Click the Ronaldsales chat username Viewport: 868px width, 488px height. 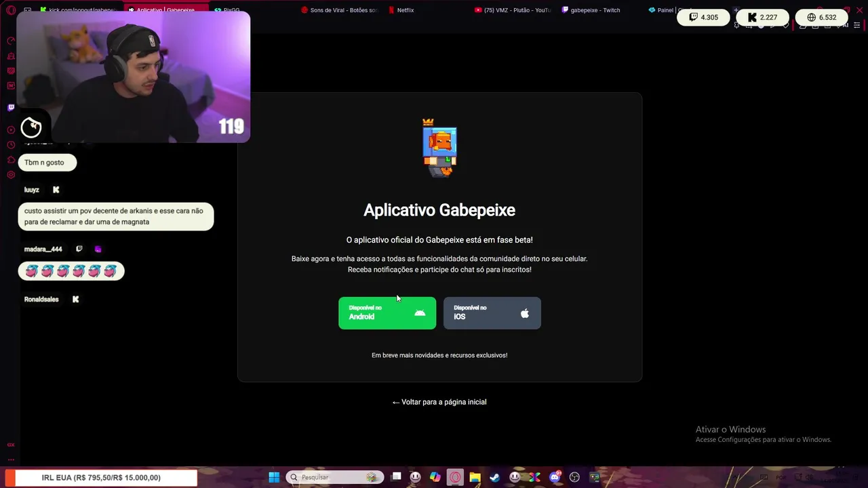(41, 300)
